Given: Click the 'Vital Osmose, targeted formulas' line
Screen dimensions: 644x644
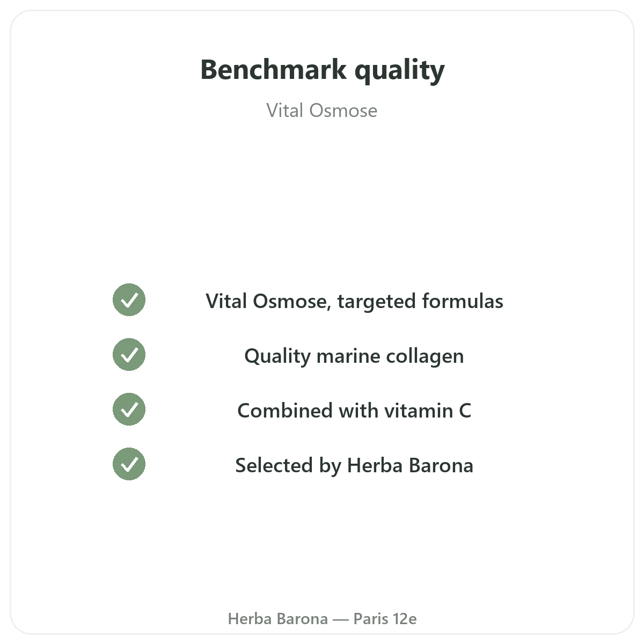Looking at the screenshot, I should pos(354,302).
